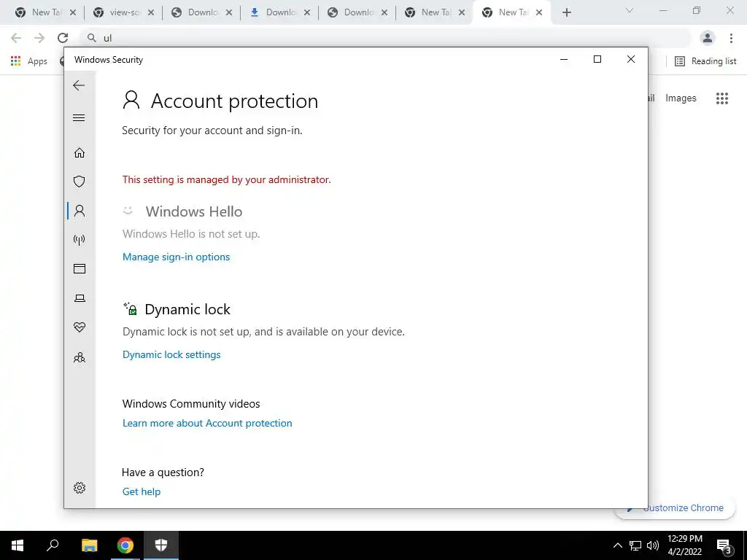Close the view-source tab
The image size is (747, 560).
[x=150, y=13]
